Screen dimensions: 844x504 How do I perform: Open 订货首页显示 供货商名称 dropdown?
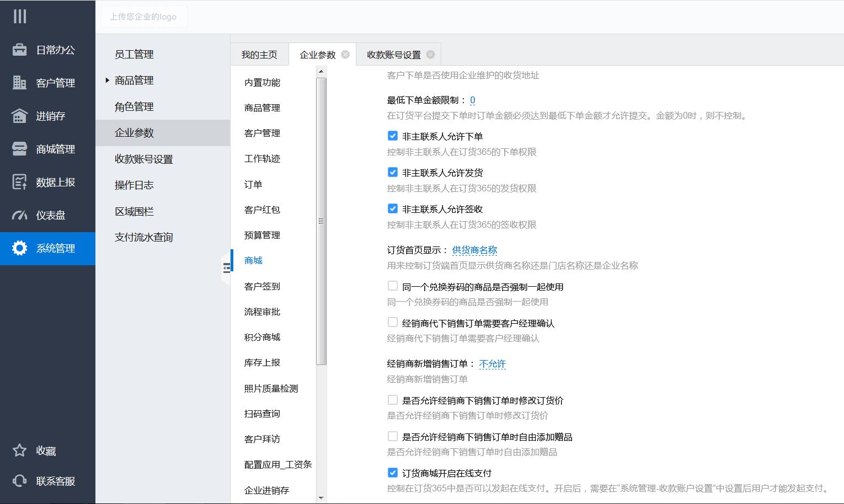[474, 250]
